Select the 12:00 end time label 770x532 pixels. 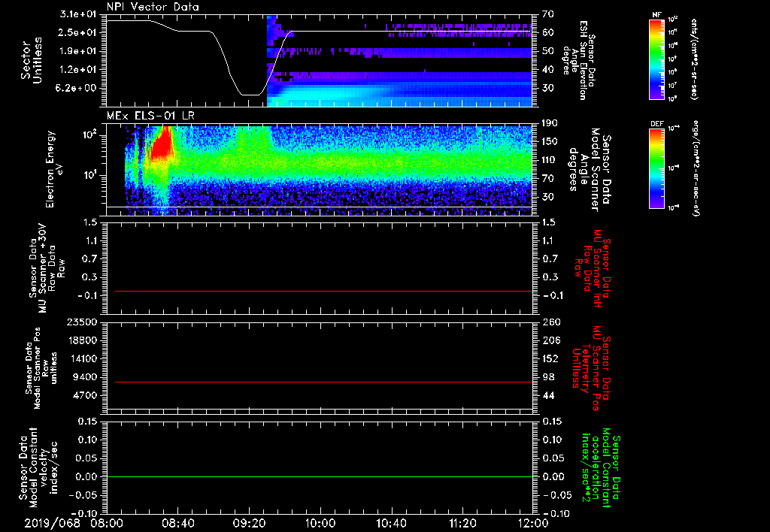pos(533,524)
